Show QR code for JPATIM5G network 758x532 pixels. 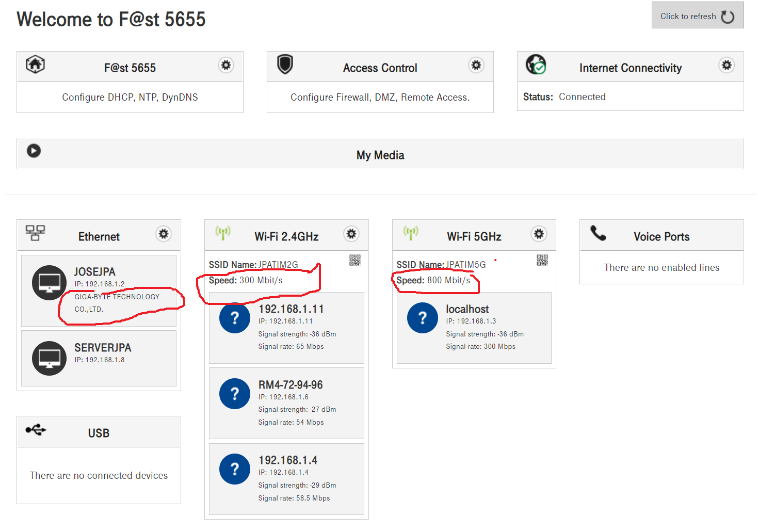542,260
